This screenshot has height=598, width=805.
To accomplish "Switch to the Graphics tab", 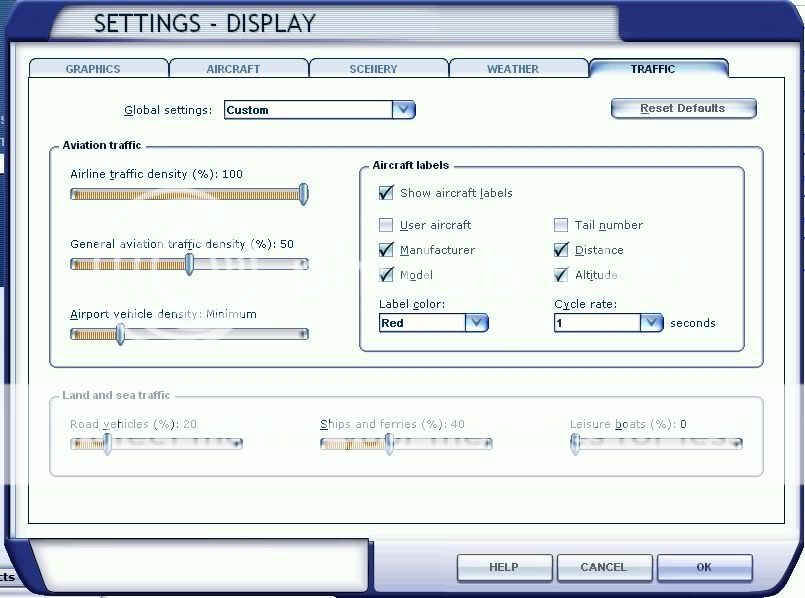I will point(93,69).
